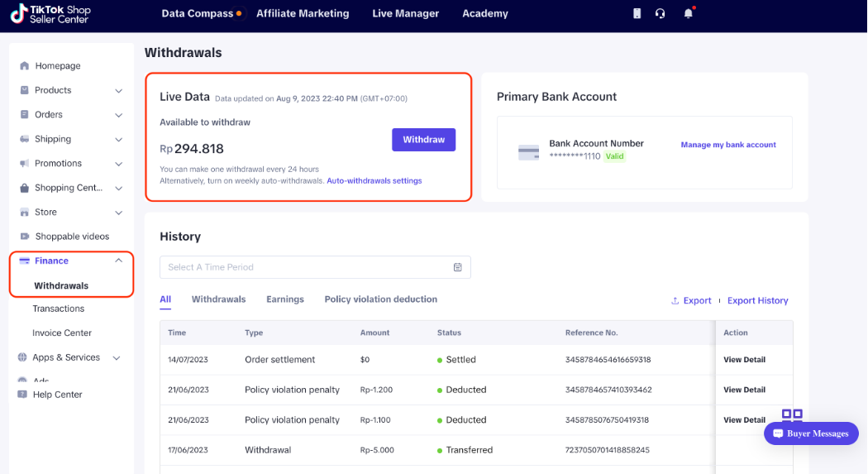Screen dimensions: 868x474
Task: Expand the Apps & Services menu
Action: [x=116, y=358]
